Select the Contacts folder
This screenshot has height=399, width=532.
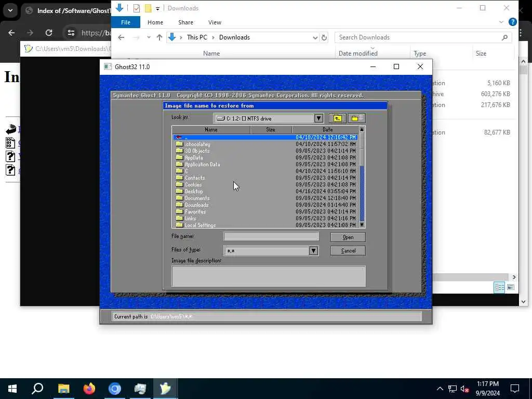pyautogui.click(x=265, y=178)
